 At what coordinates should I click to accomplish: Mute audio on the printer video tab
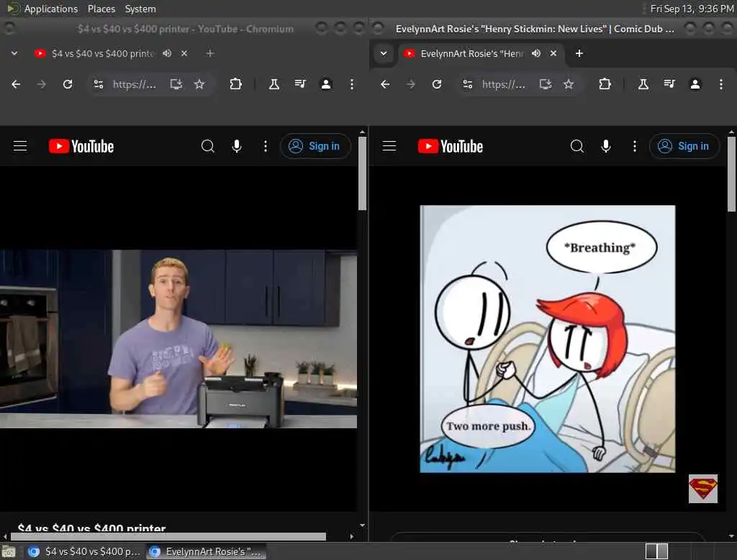tap(167, 53)
